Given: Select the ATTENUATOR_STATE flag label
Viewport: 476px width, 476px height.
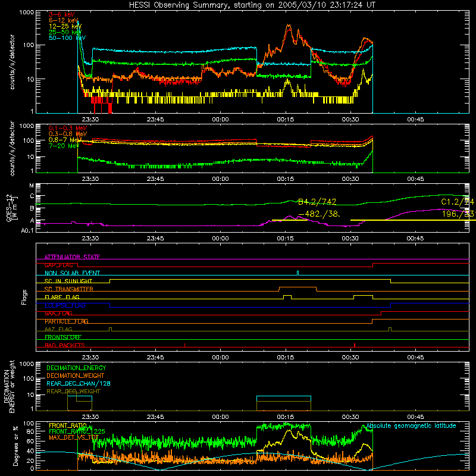Looking at the screenshot, I should pos(72,257).
